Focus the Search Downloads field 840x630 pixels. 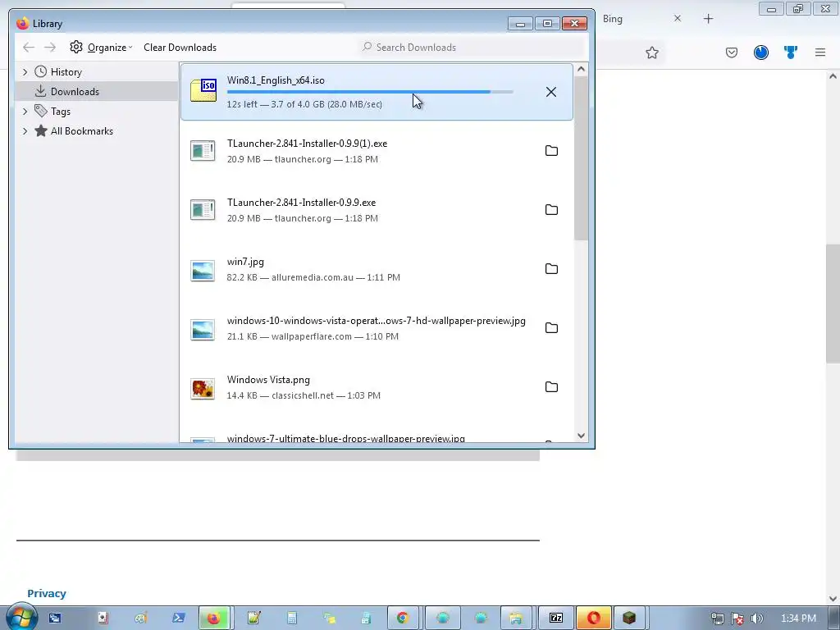(x=472, y=47)
